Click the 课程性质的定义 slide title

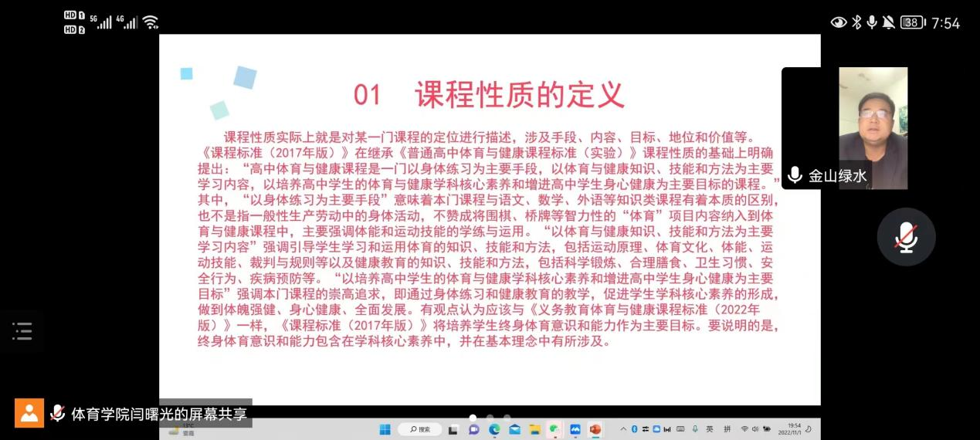[519, 94]
